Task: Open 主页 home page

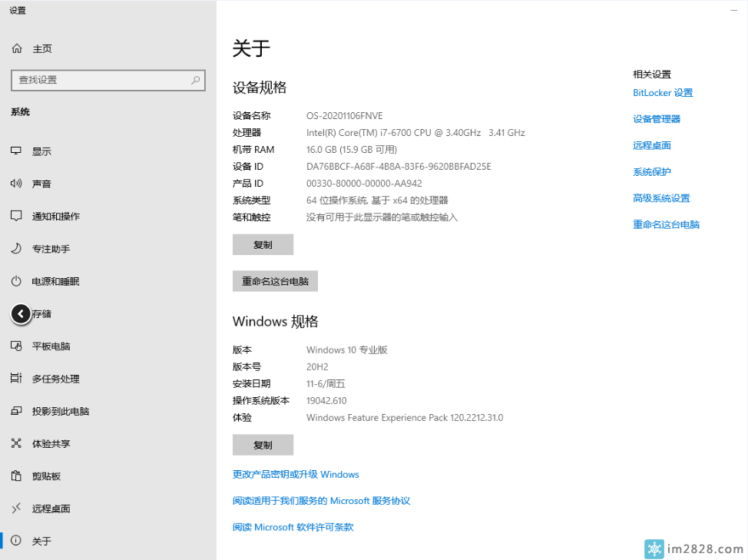Action: (x=42, y=48)
